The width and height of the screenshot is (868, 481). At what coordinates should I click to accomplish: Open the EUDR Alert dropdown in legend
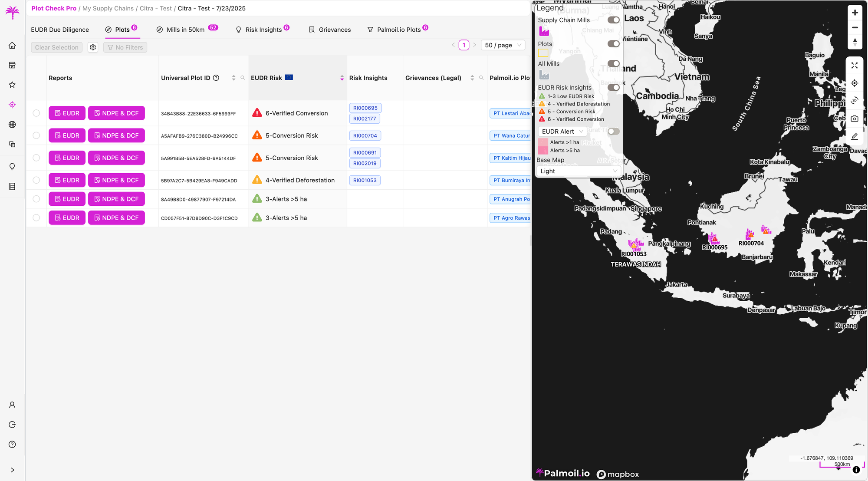pyautogui.click(x=562, y=132)
